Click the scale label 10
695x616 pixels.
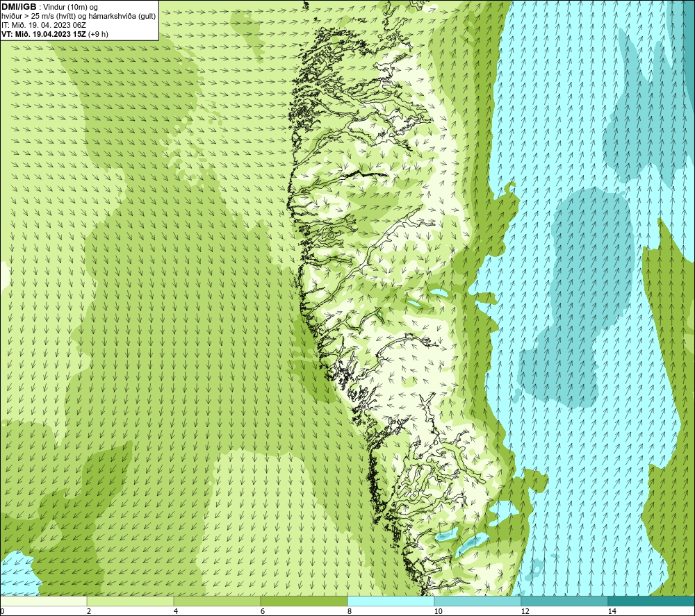[x=439, y=611]
